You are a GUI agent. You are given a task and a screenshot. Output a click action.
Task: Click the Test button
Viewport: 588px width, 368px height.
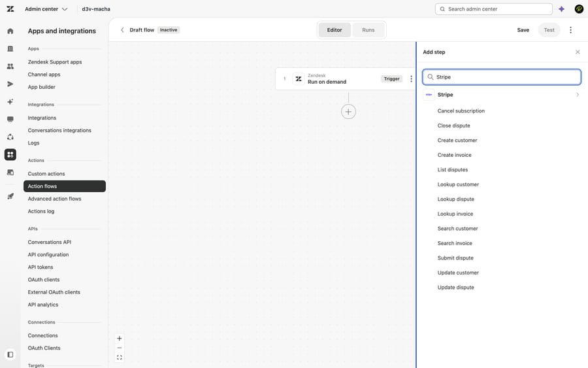[549, 30]
